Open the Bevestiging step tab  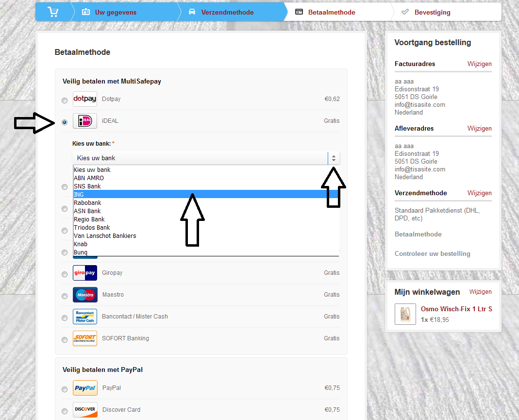[x=426, y=12]
